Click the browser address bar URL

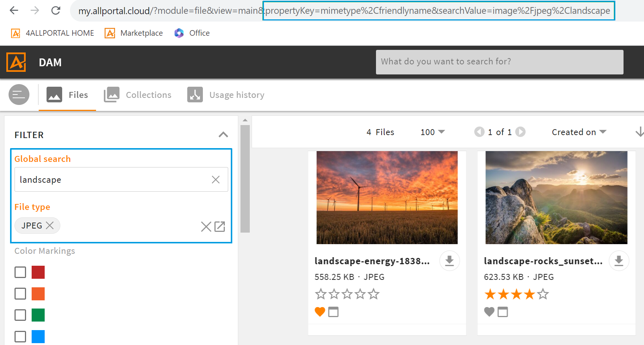tap(344, 11)
